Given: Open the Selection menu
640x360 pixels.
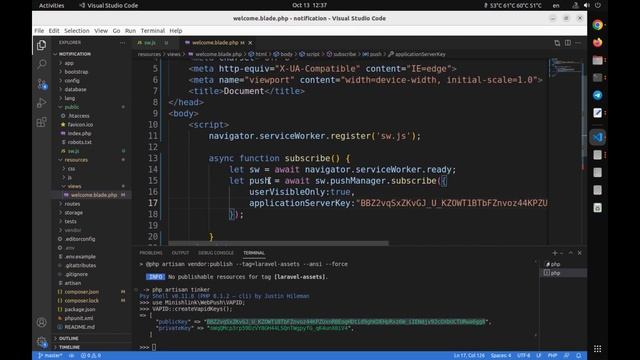Looking at the screenshot, I should coord(77,31).
